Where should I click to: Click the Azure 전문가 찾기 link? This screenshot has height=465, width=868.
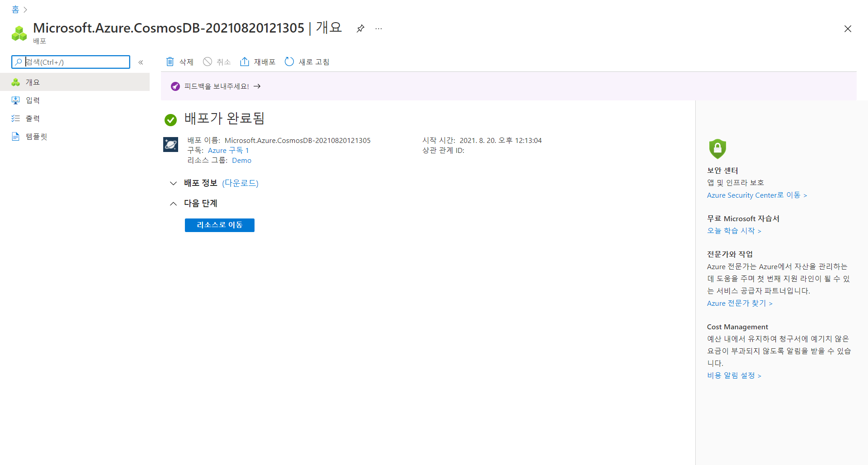[740, 303]
